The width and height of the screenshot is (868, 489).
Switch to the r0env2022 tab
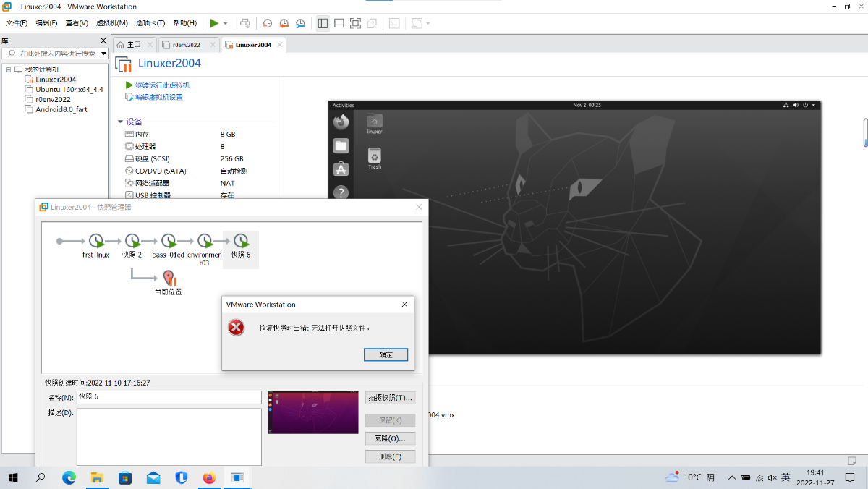pyautogui.click(x=186, y=45)
